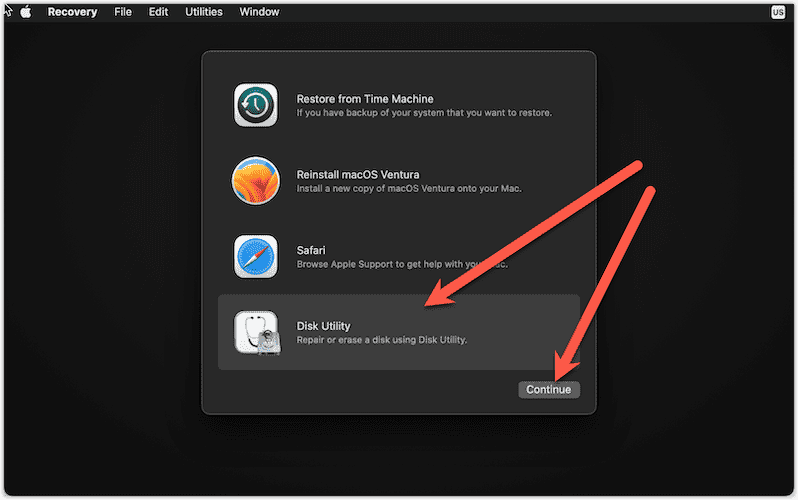Open the Window menu
Image resolution: width=798 pixels, height=500 pixels.
[259, 12]
